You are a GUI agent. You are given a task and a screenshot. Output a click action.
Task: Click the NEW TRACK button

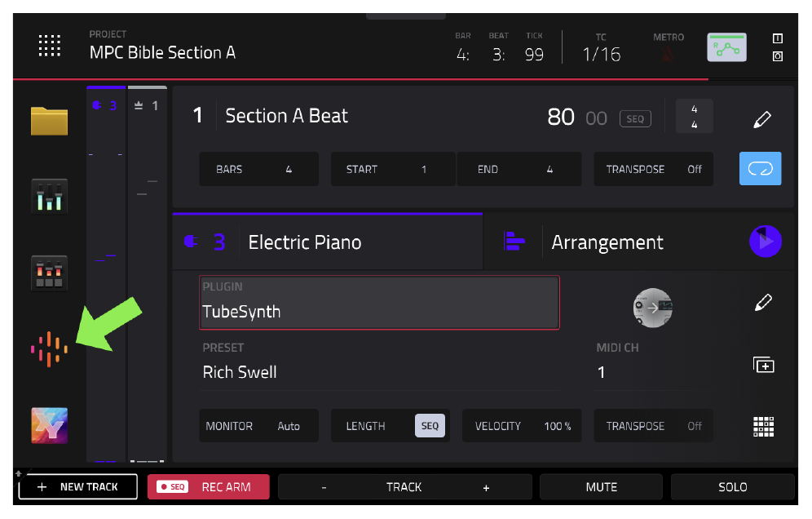(78, 487)
